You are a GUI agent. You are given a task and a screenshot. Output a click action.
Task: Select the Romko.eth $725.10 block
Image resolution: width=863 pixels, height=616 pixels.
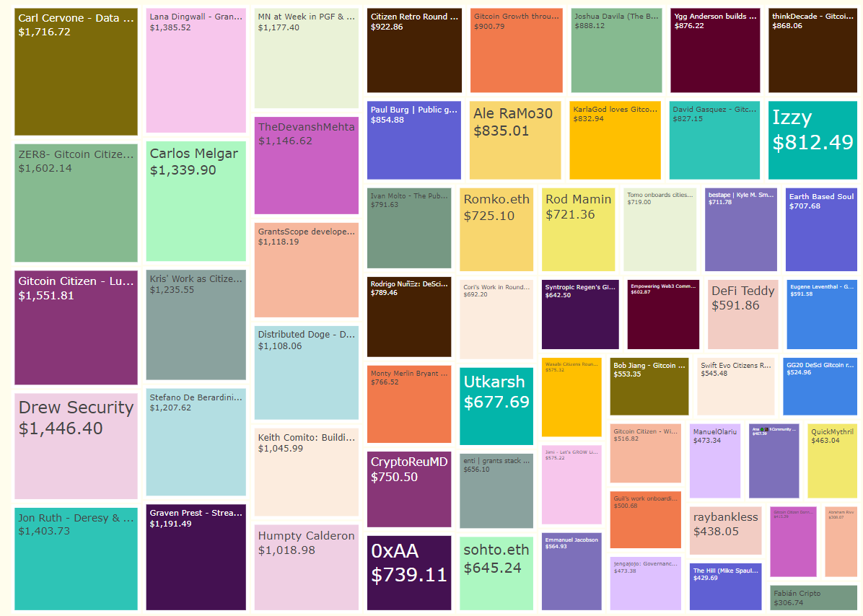[x=496, y=229]
